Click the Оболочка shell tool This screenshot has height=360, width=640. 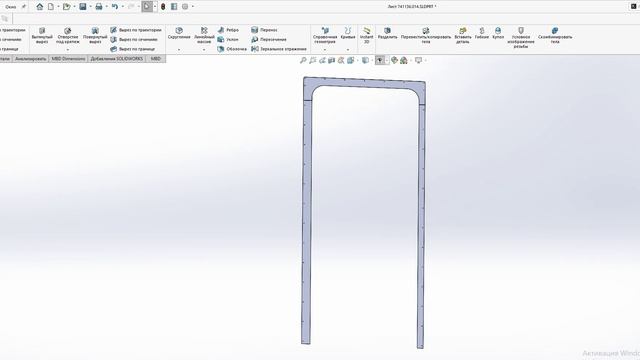[x=232, y=49]
